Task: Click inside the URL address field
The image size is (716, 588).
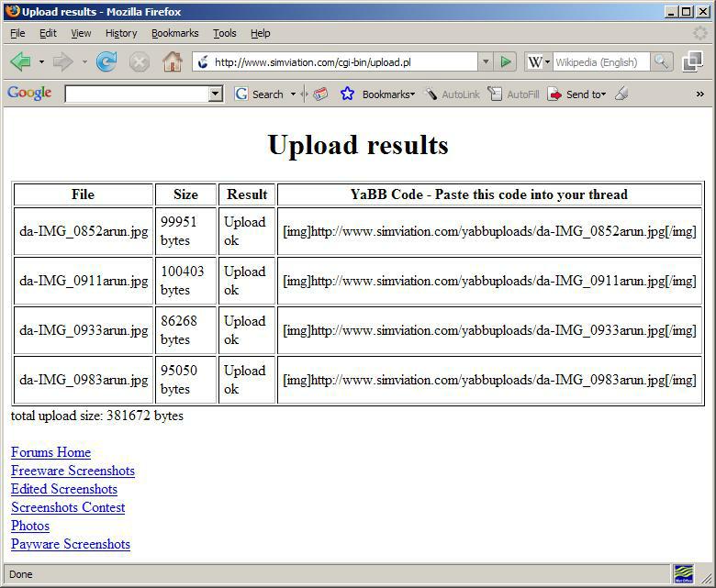Action: coord(340,61)
